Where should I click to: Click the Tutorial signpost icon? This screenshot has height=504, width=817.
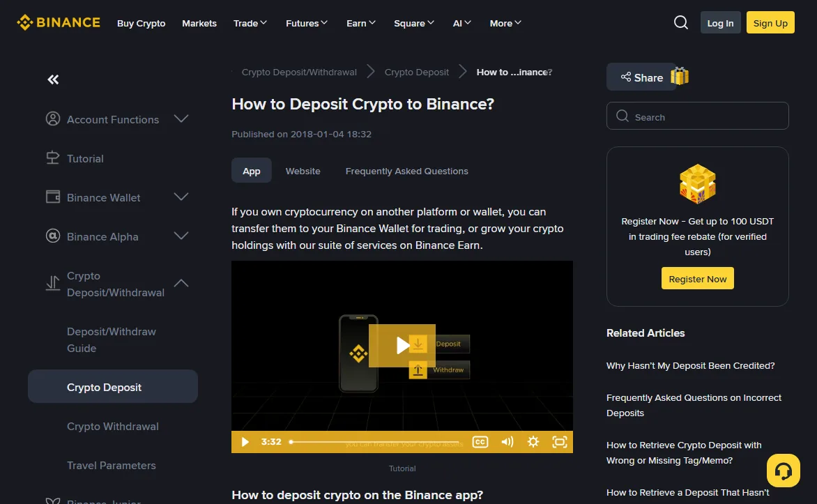[x=53, y=158]
